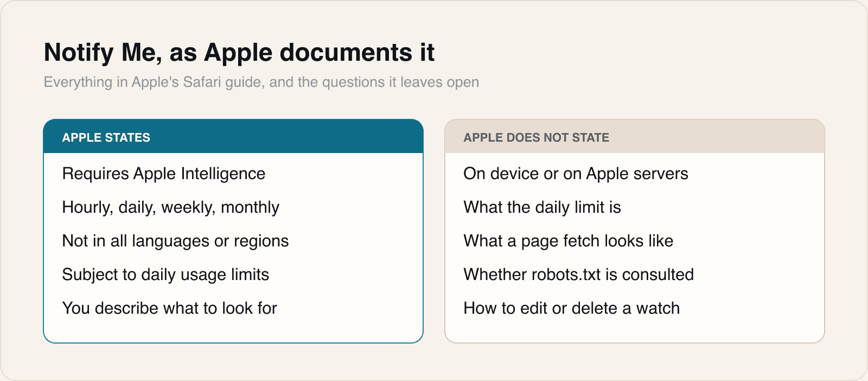Select "Whether robots.txt is consulted" row
This screenshot has height=381, width=868.
(x=578, y=275)
